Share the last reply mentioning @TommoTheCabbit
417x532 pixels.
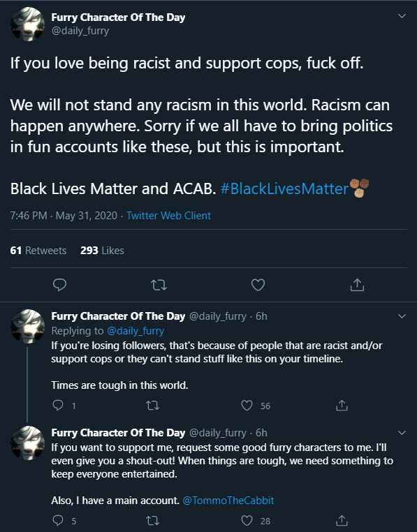pos(342,520)
